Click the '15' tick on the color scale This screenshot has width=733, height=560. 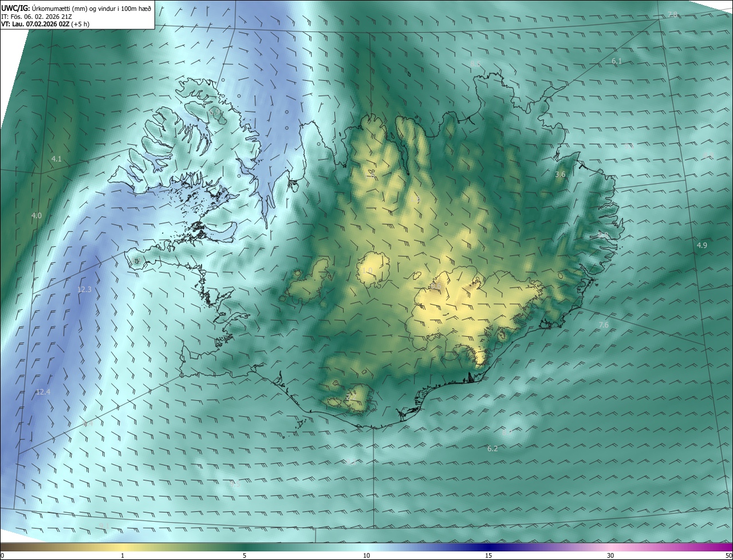click(488, 555)
